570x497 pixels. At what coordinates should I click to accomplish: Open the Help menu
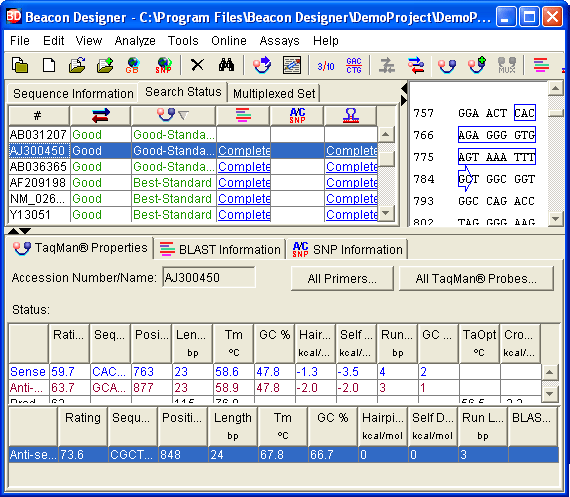[326, 41]
